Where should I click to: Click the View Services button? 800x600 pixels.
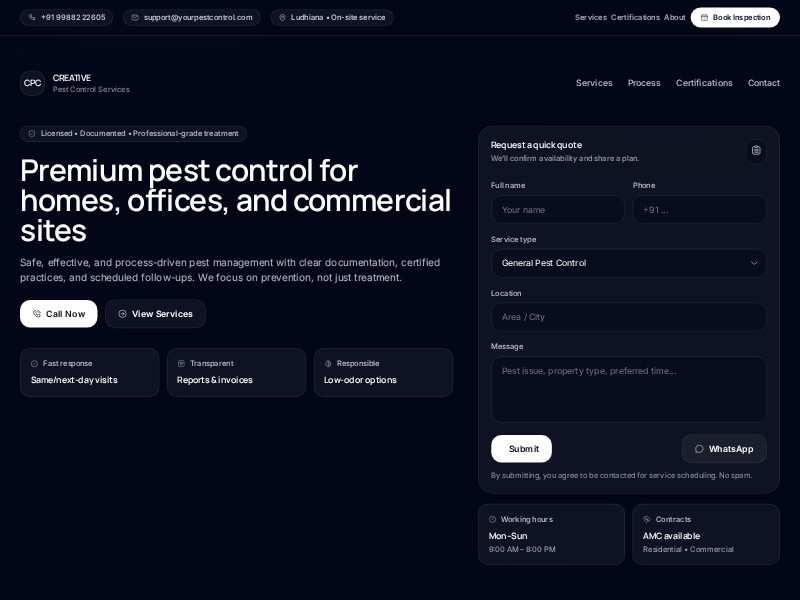(155, 314)
